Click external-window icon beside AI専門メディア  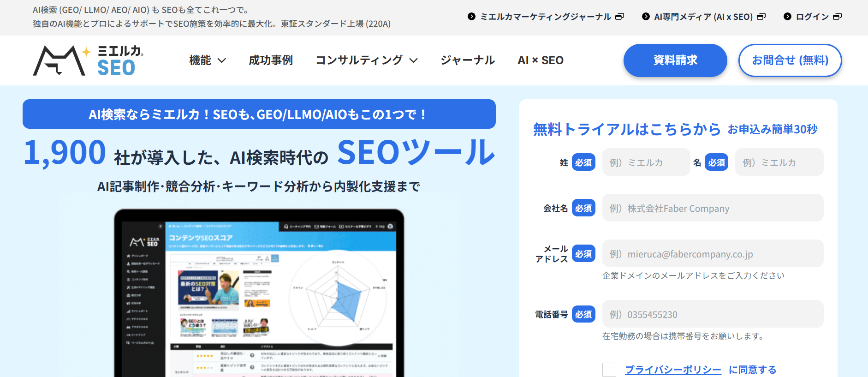pos(761,17)
